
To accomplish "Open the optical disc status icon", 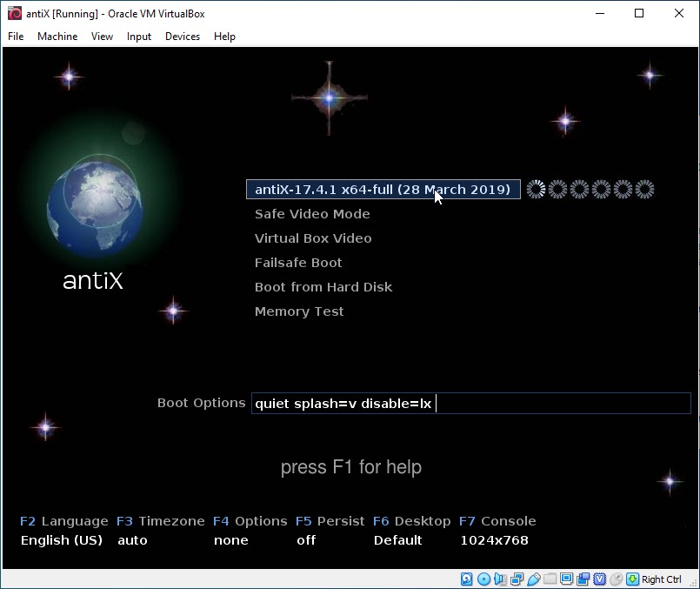I will [483, 579].
